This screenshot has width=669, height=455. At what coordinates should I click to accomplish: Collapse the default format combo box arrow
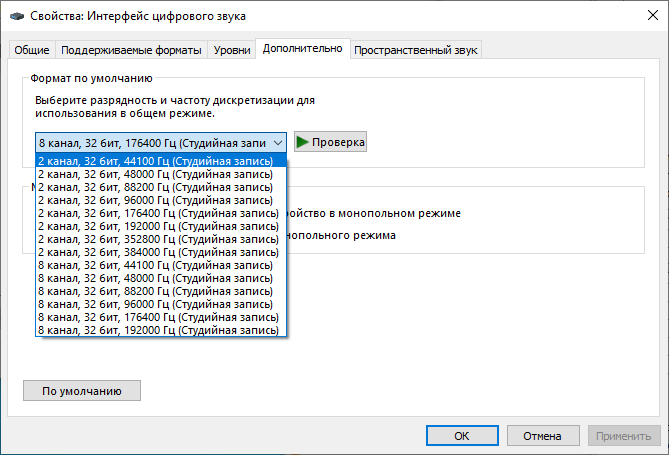[278, 143]
